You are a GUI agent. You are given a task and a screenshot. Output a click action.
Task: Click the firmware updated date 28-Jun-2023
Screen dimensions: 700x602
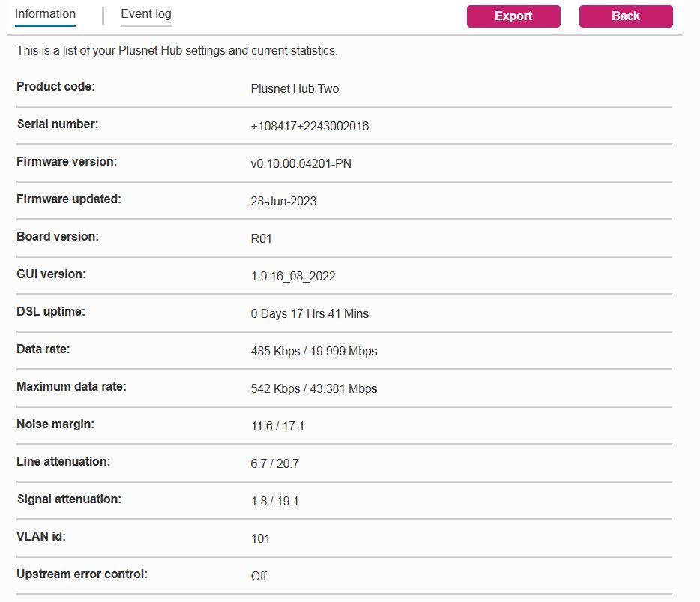point(283,201)
